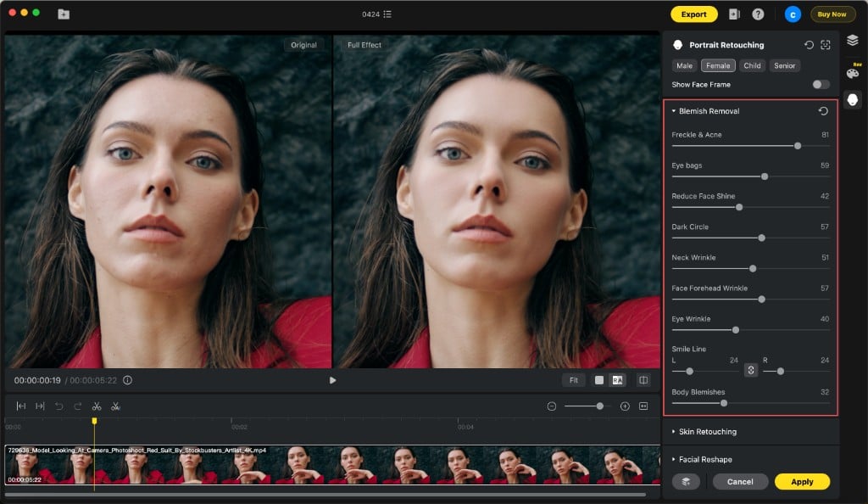
Task: Expand the Facial Reshape section
Action: [706, 458]
